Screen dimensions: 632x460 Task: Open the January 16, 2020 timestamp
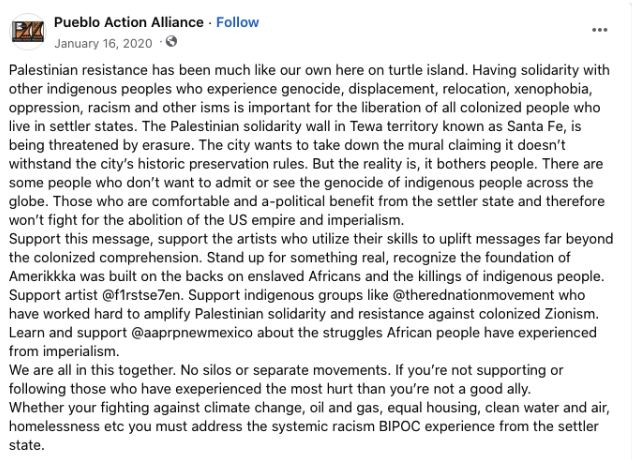coord(103,43)
